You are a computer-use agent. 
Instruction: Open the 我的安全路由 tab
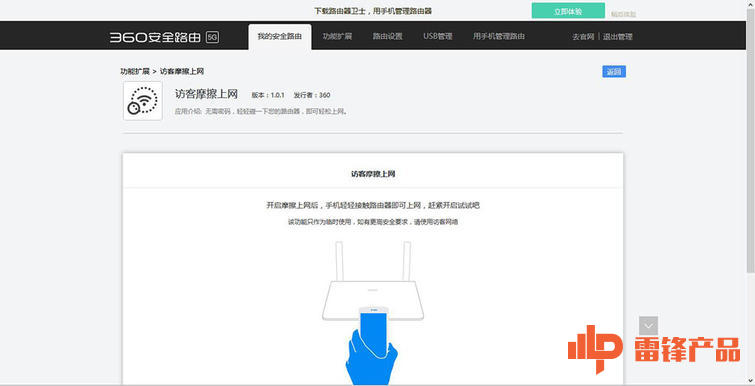[280, 37]
